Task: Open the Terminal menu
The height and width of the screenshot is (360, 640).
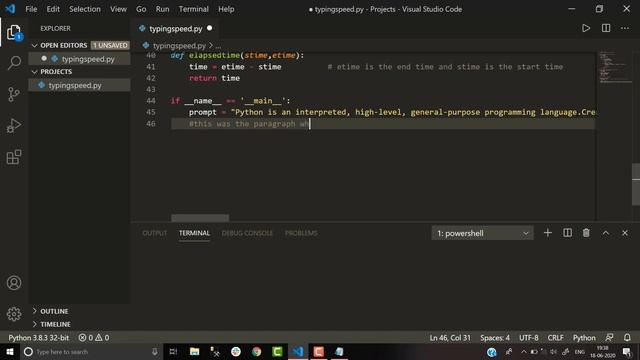Action: coord(193,9)
